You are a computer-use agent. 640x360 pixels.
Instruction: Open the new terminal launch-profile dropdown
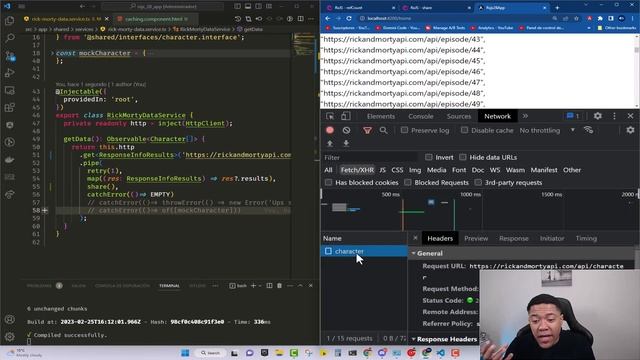260,286
